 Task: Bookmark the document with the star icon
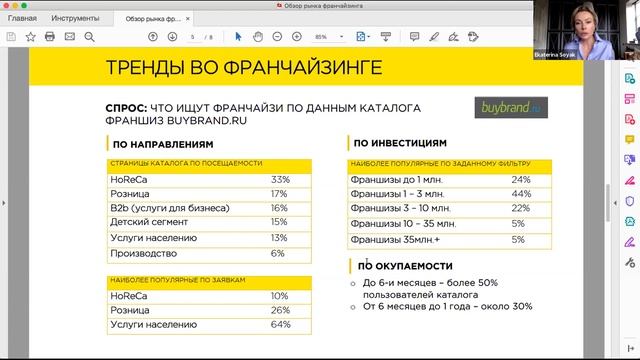30,37
